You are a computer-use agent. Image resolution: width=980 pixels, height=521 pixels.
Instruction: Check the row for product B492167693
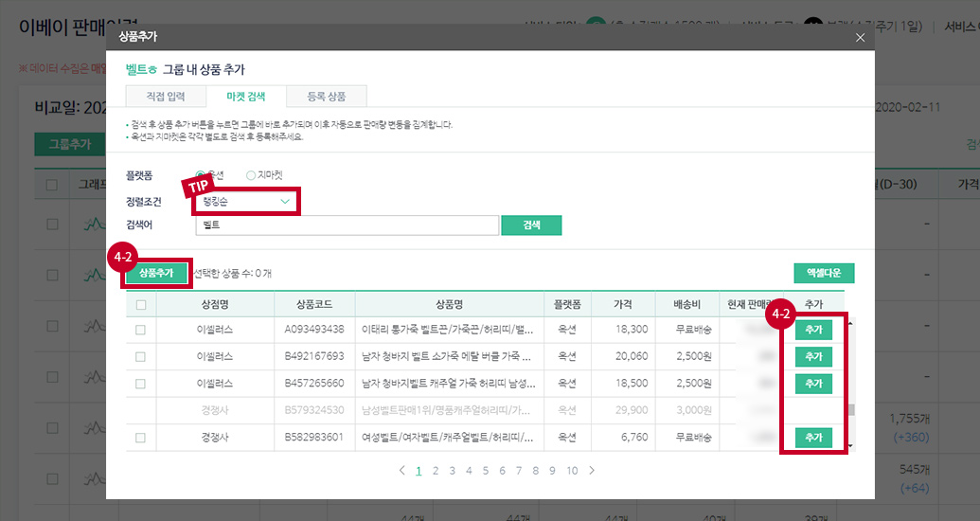click(x=141, y=356)
